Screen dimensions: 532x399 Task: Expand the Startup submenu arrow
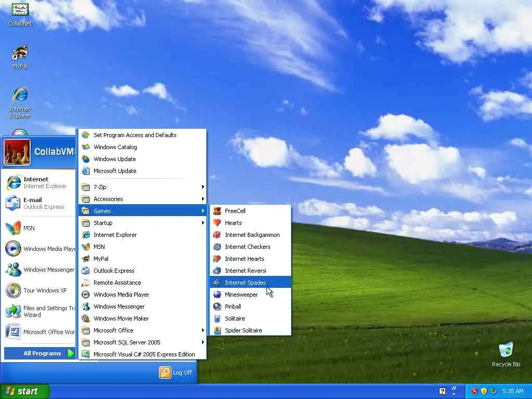[x=203, y=222]
